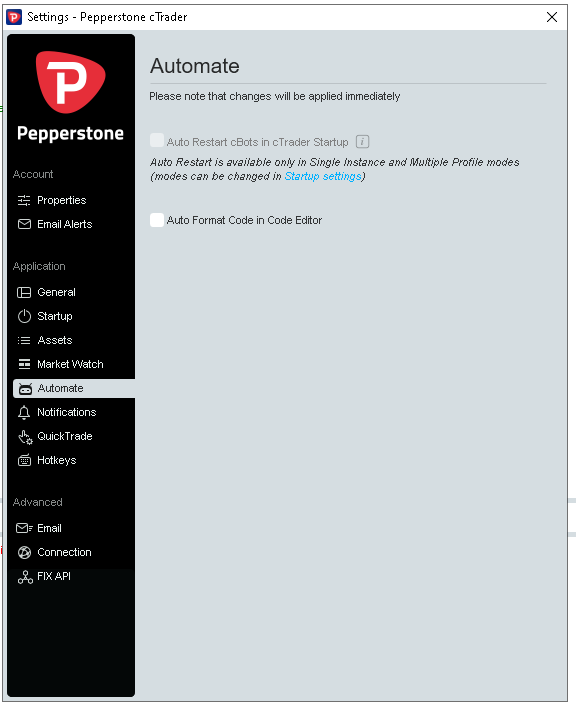Follow the Startup settings link
576x703 pixels.
[323, 176]
